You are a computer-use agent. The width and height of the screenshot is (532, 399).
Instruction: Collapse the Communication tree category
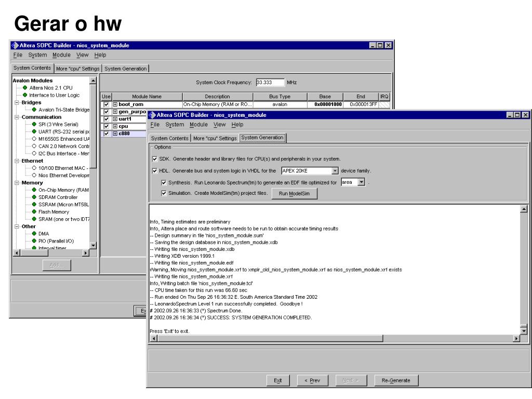pyautogui.click(x=17, y=117)
